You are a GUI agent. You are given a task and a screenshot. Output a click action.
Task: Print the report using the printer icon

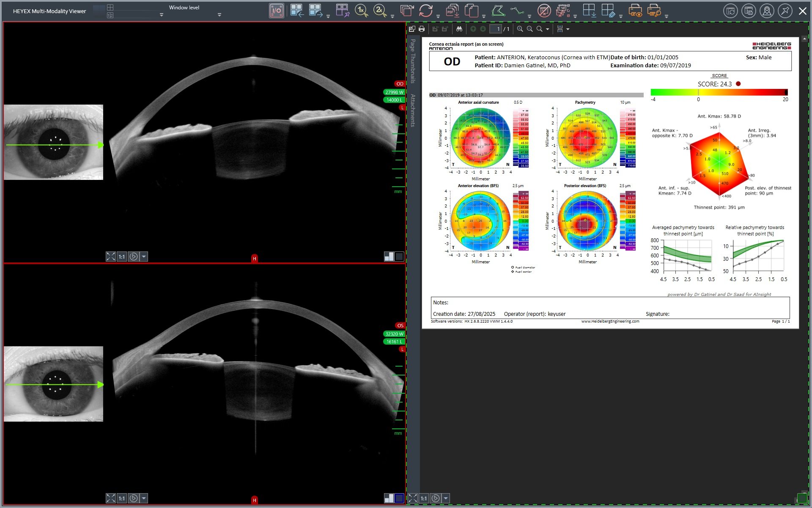422,29
